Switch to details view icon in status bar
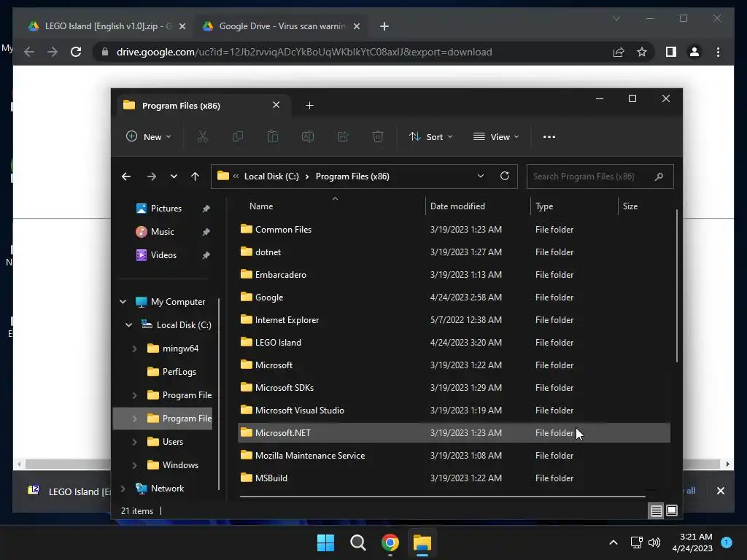Viewport: 747px width, 560px height. point(656,511)
